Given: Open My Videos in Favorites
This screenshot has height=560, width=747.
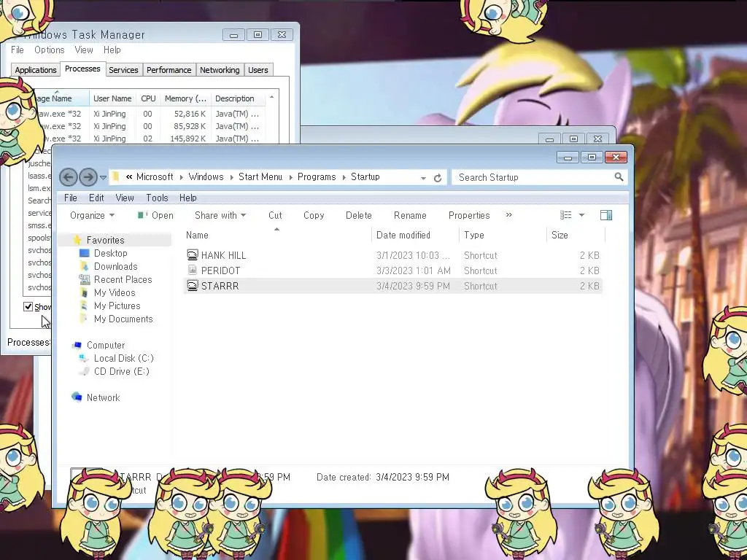Looking at the screenshot, I should coord(115,292).
